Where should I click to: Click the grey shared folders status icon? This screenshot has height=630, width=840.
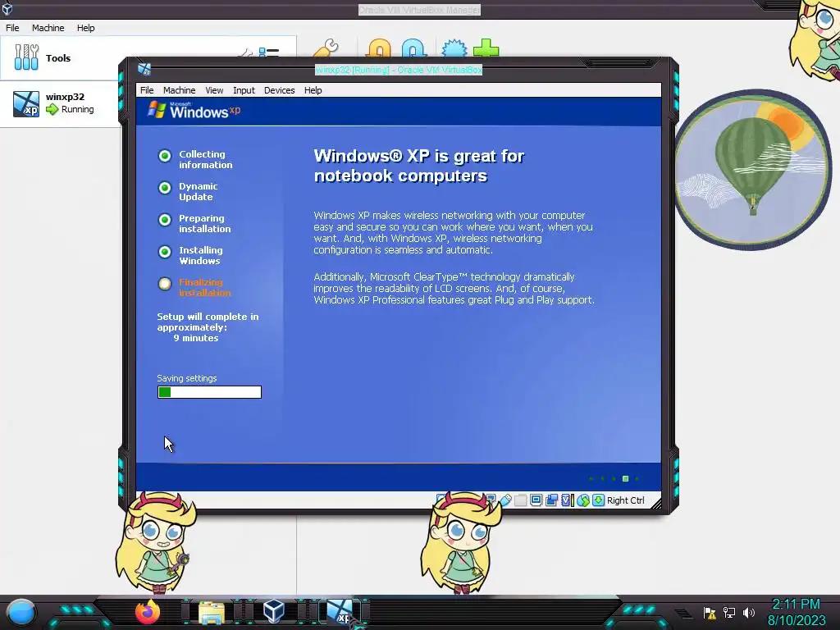[x=520, y=500]
